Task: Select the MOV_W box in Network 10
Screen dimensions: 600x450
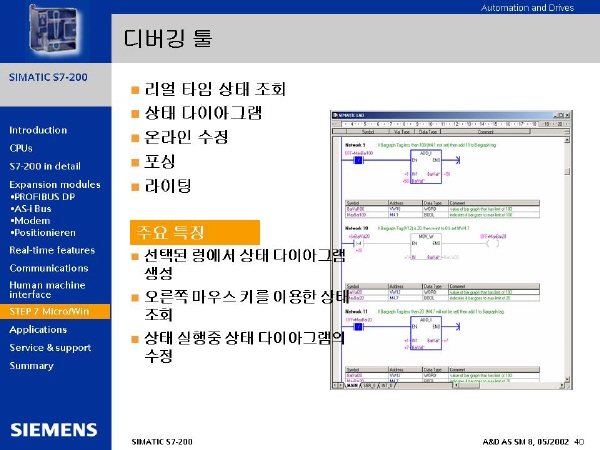Action: [x=426, y=247]
